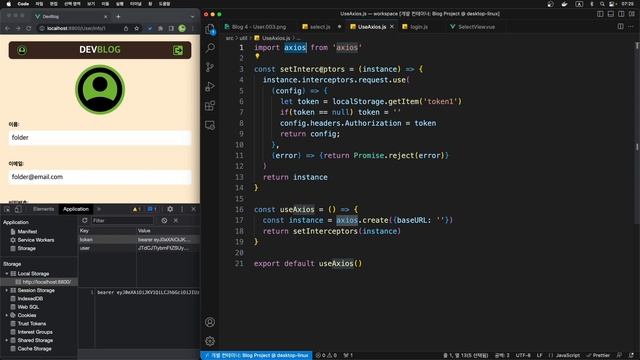Open the VS Code Explorer view
The width and height of the screenshot is (640, 360).
point(210,29)
